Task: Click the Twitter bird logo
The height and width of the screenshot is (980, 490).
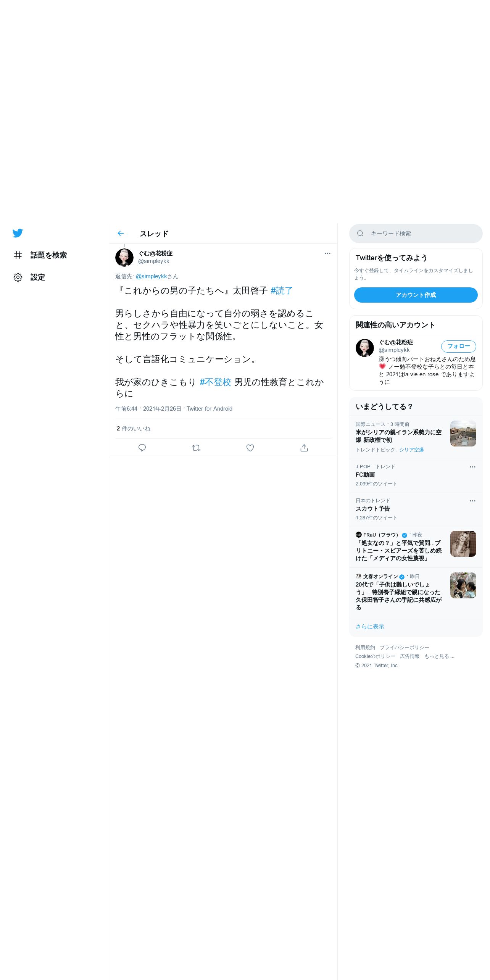Action: [x=18, y=233]
